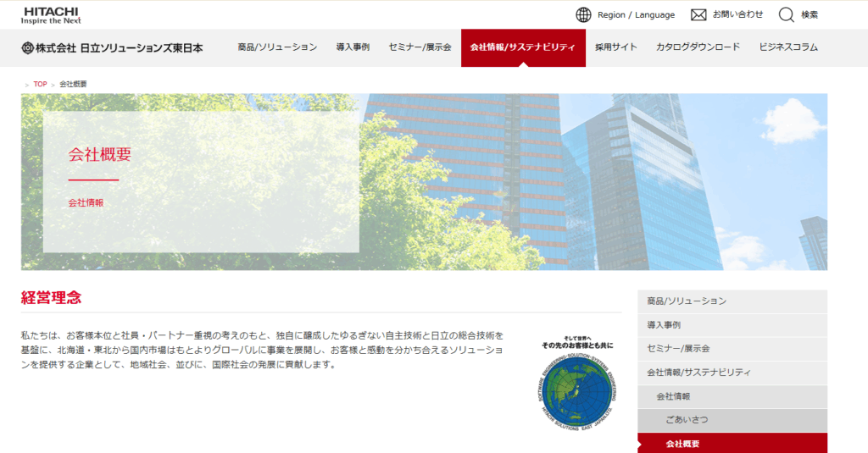Open 商品/ソリューション in the top navigation
The width and height of the screenshot is (868, 453).
pyautogui.click(x=277, y=47)
